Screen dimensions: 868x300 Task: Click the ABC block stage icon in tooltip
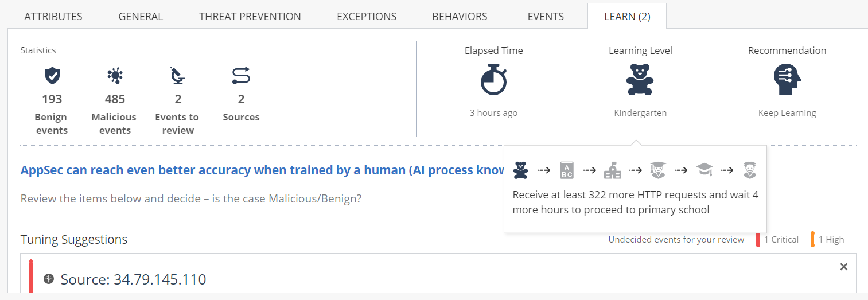[x=566, y=170]
